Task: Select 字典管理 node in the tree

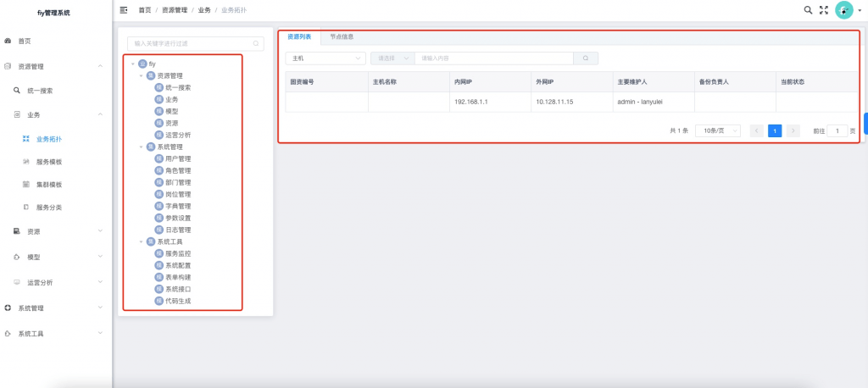Action: [179, 206]
